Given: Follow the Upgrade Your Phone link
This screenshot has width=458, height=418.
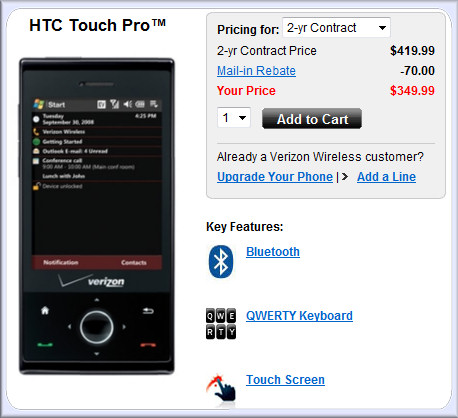Looking at the screenshot, I should point(275,177).
